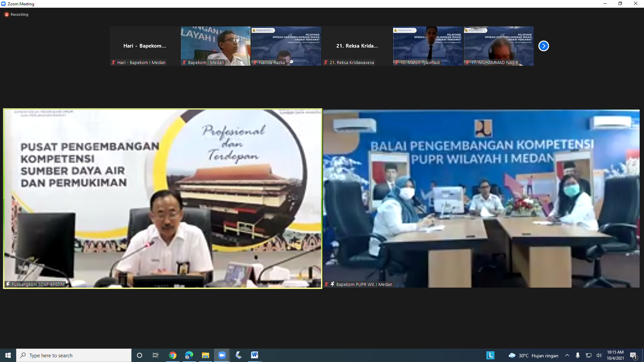644x362 pixels.
Task: Select 12. Maton Tyasmadi video thumbnail
Action: pos(428,46)
